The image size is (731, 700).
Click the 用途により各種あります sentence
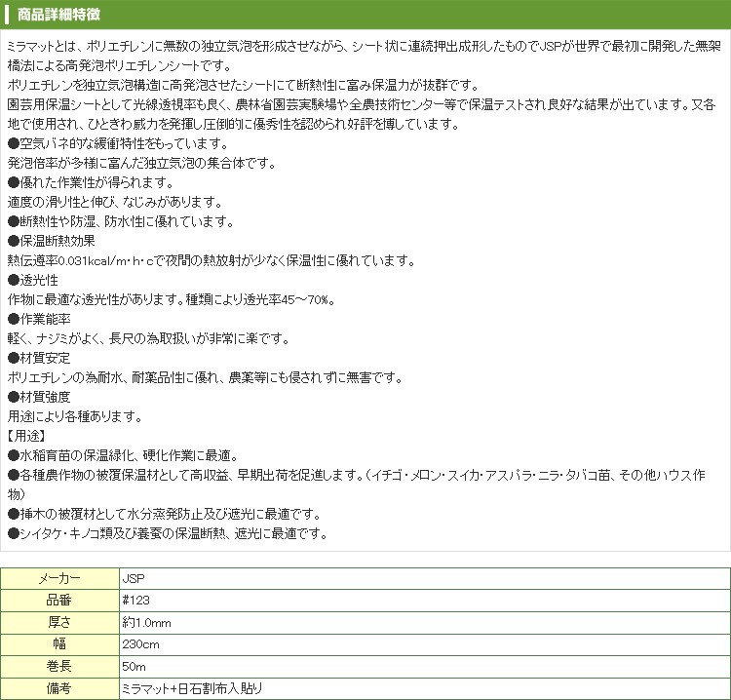(75, 416)
